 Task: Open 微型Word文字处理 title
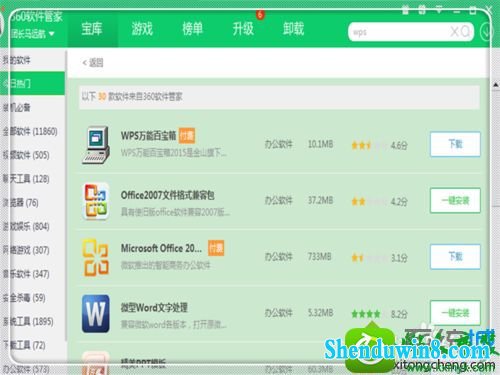[154, 307]
